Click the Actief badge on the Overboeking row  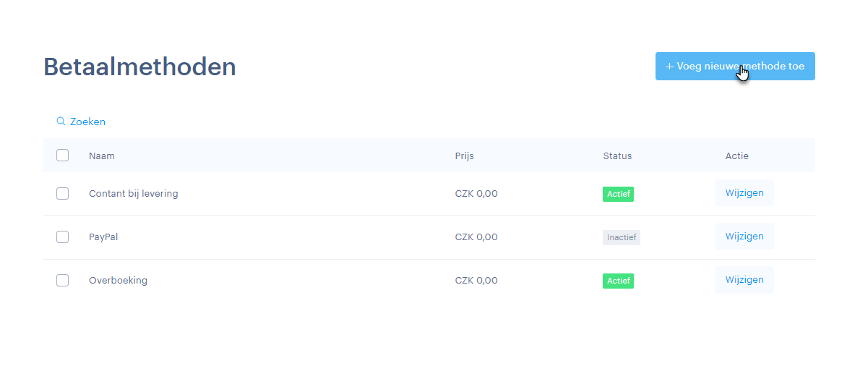click(618, 281)
